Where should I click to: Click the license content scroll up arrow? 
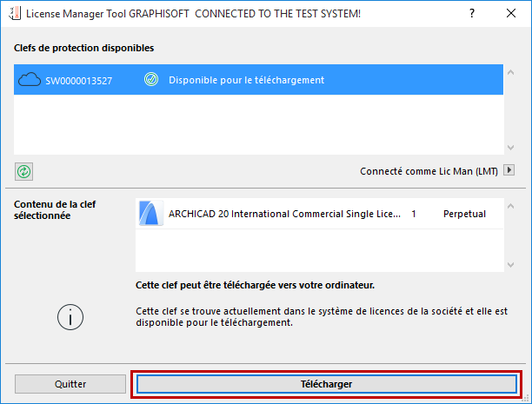coord(510,206)
